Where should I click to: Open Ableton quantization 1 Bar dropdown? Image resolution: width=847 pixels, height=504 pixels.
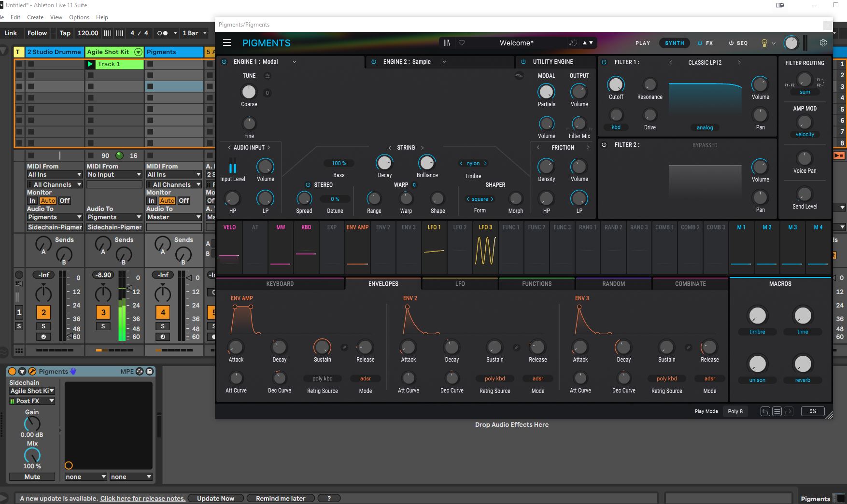(194, 33)
